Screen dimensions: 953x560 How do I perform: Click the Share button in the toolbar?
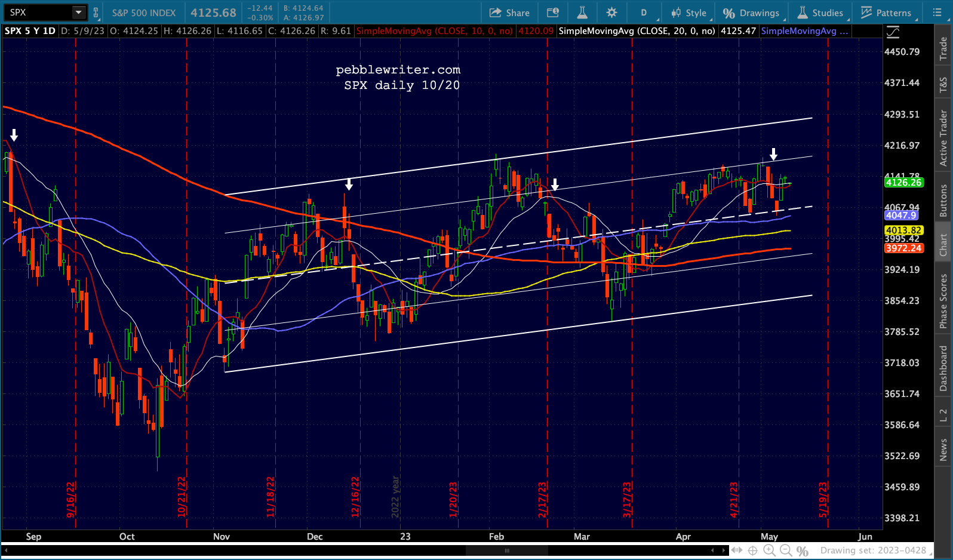509,13
